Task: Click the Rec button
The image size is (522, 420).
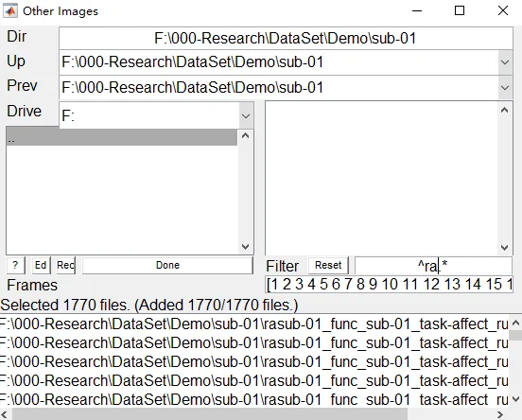Action: pos(66,265)
